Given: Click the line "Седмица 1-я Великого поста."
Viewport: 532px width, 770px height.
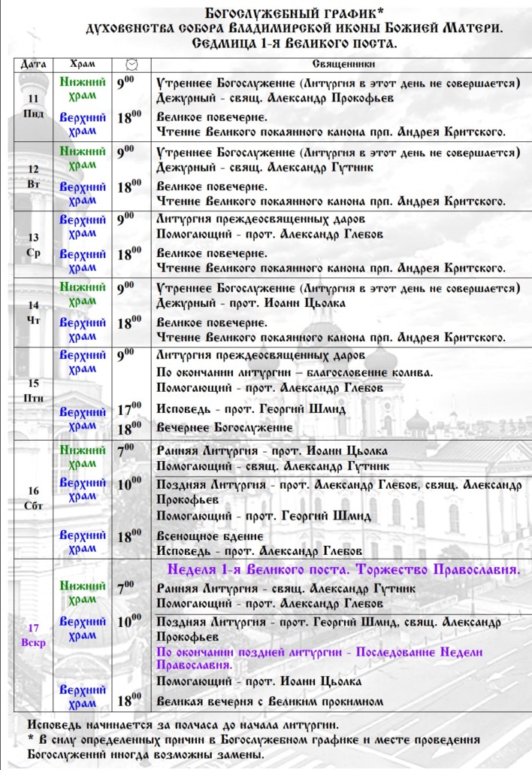Looking at the screenshot, I should coord(295,43).
